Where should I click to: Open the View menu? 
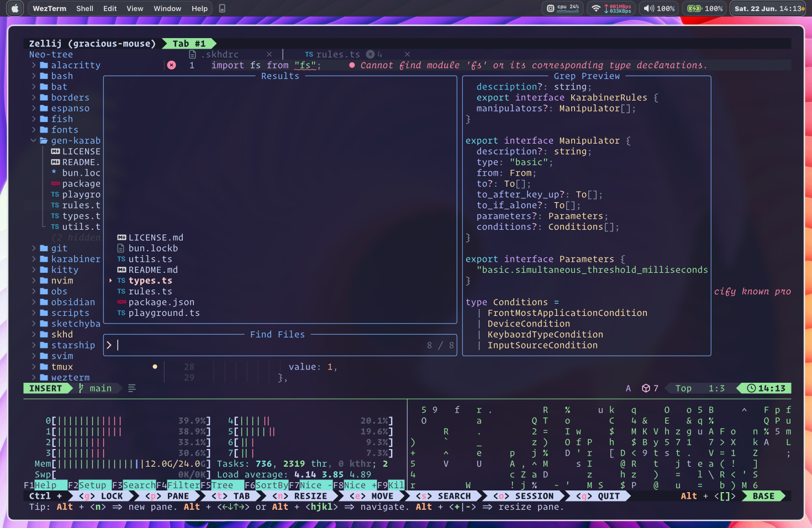(135, 8)
